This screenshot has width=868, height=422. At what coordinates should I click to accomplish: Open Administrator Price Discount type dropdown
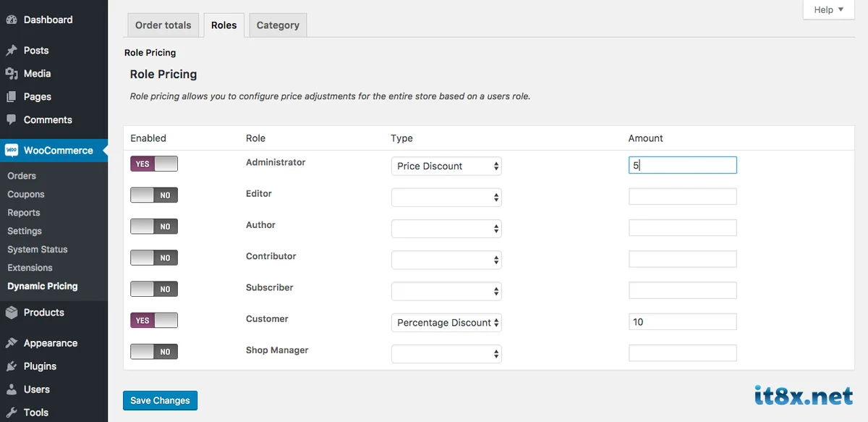click(446, 166)
